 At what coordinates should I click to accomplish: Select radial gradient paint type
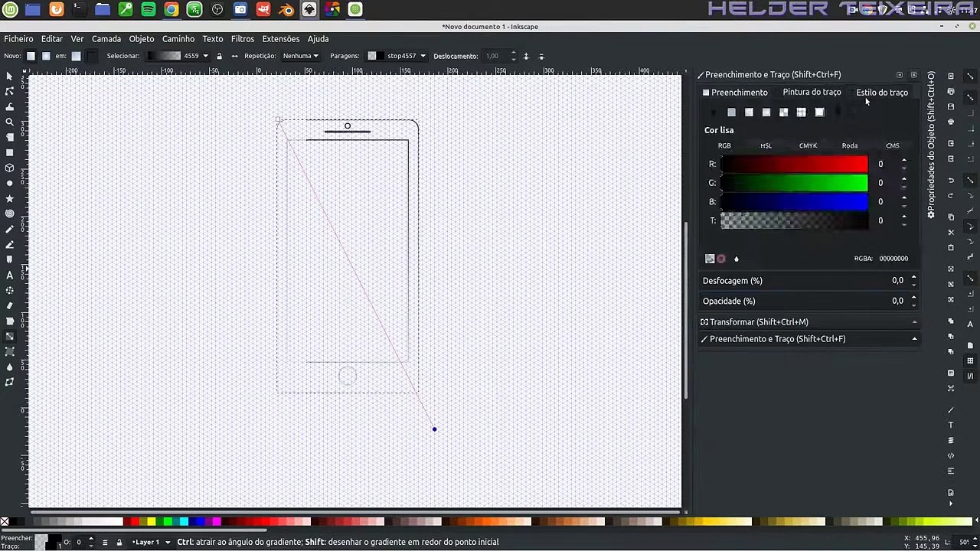pyautogui.click(x=766, y=112)
